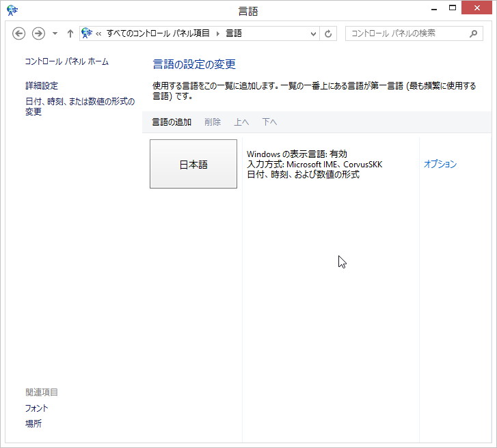This screenshot has width=497, height=448.
Task: Click the 入力方式: Microsoft IME、CorvusSKK text
Action: pos(314,165)
